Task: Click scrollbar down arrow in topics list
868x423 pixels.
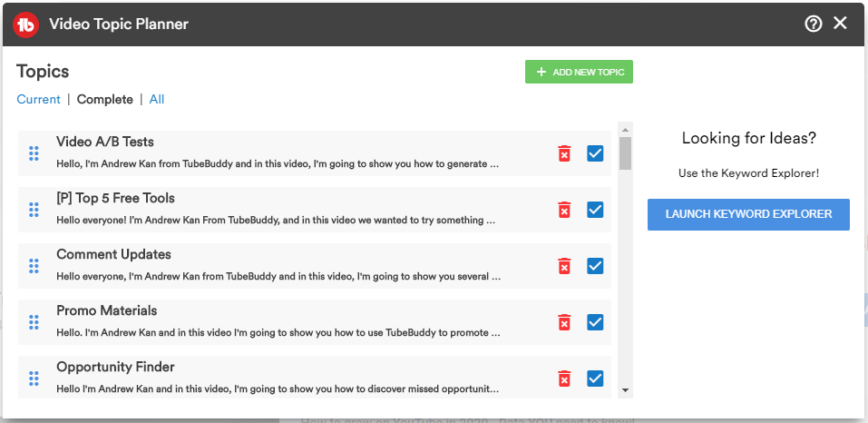Action: pyautogui.click(x=625, y=390)
